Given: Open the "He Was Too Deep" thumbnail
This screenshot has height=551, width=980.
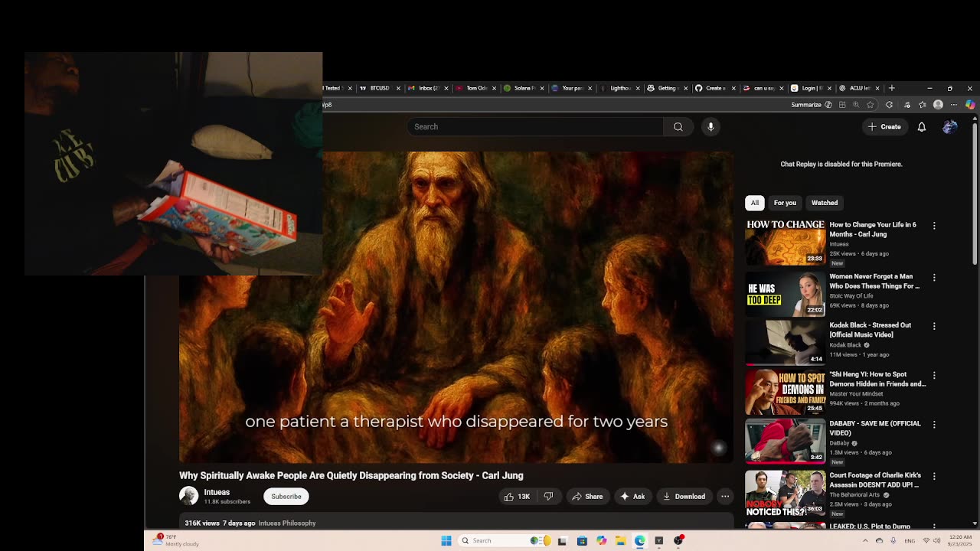Looking at the screenshot, I should tap(786, 293).
